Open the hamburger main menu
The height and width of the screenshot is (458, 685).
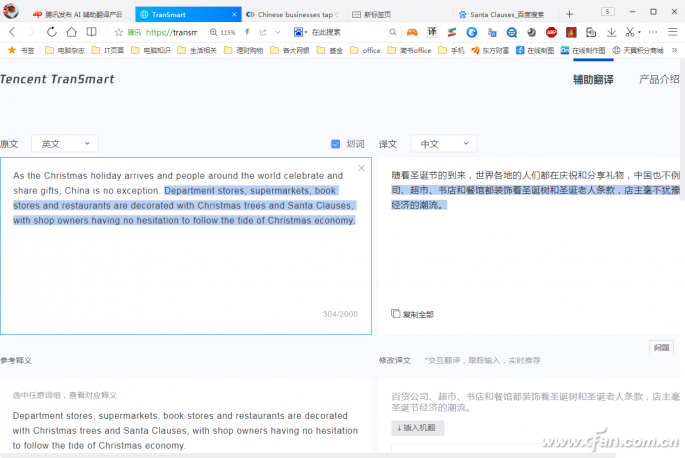click(x=673, y=32)
